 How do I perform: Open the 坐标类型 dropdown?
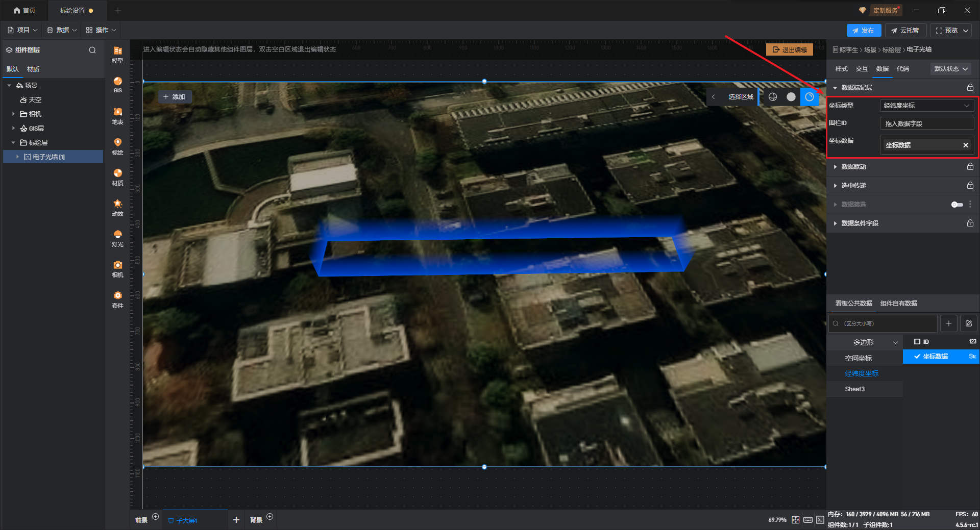pyautogui.click(x=927, y=106)
